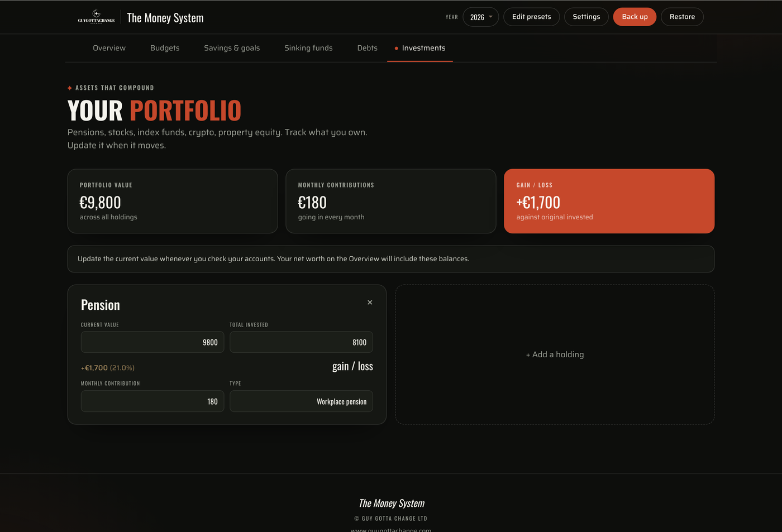Open the Year 2026 dropdown
Image resolution: width=782 pixels, height=532 pixels.
click(x=480, y=17)
